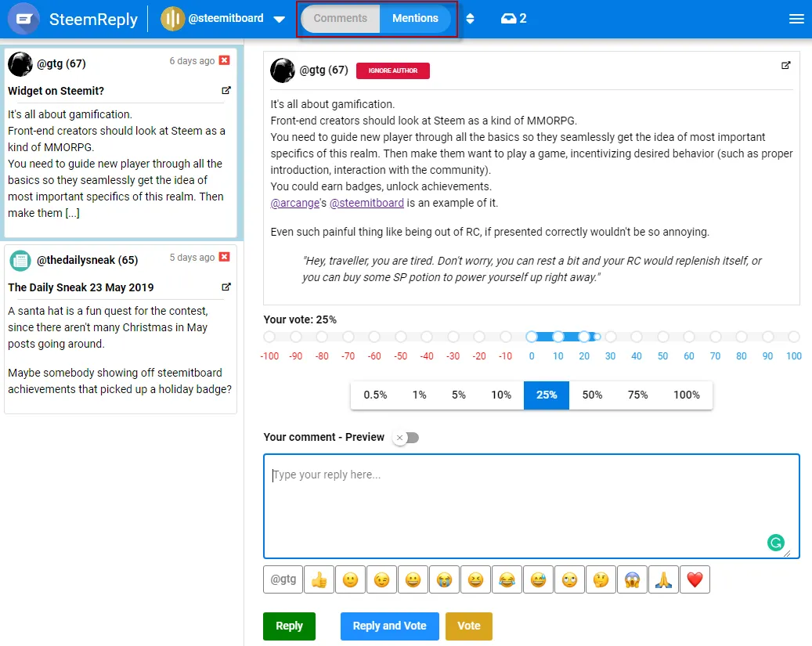Insert the thinking face emoji

coord(601,579)
